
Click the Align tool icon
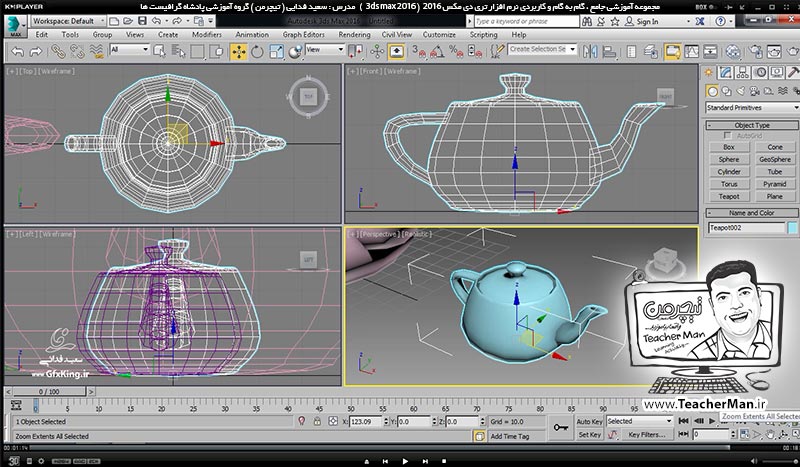pos(609,52)
